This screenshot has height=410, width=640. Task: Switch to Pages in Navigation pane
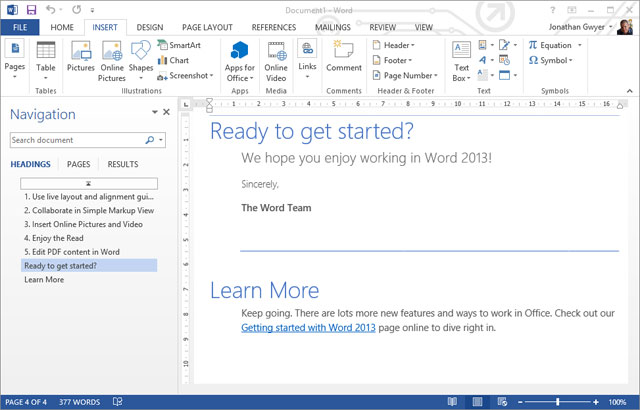(x=79, y=164)
